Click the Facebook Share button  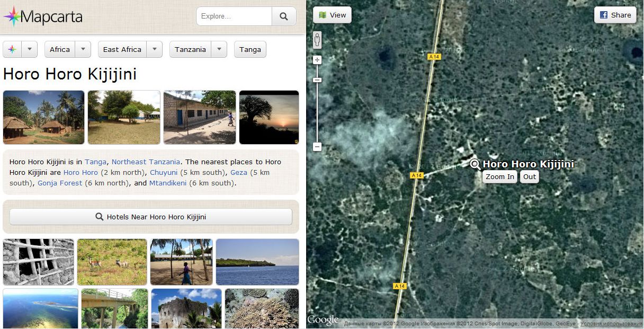pyautogui.click(x=615, y=15)
